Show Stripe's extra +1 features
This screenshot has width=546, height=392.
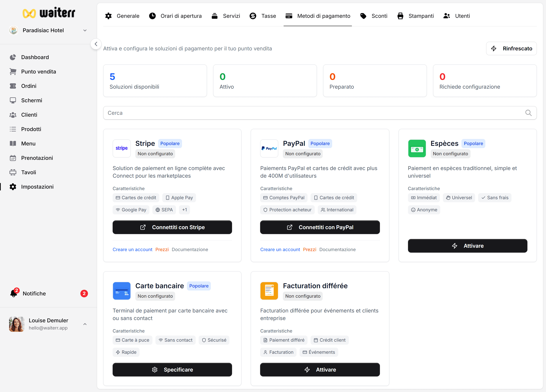(x=184, y=210)
